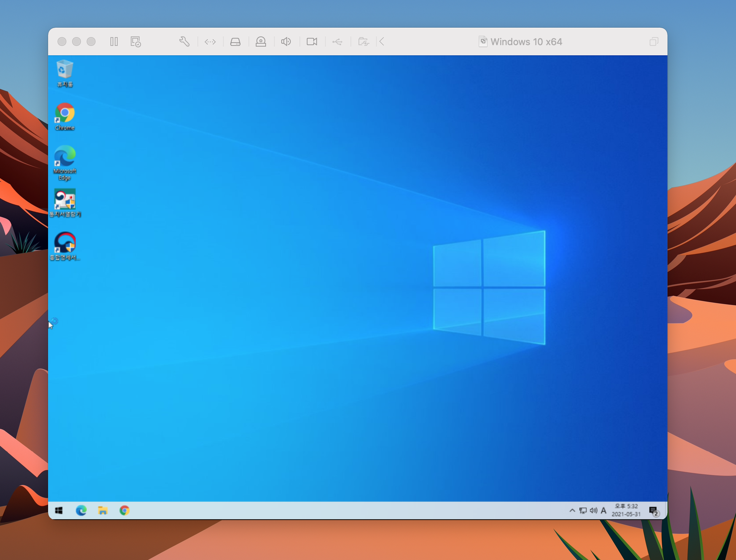736x560 pixels.
Task: Open the Windows Start menu
Action: pyautogui.click(x=59, y=510)
